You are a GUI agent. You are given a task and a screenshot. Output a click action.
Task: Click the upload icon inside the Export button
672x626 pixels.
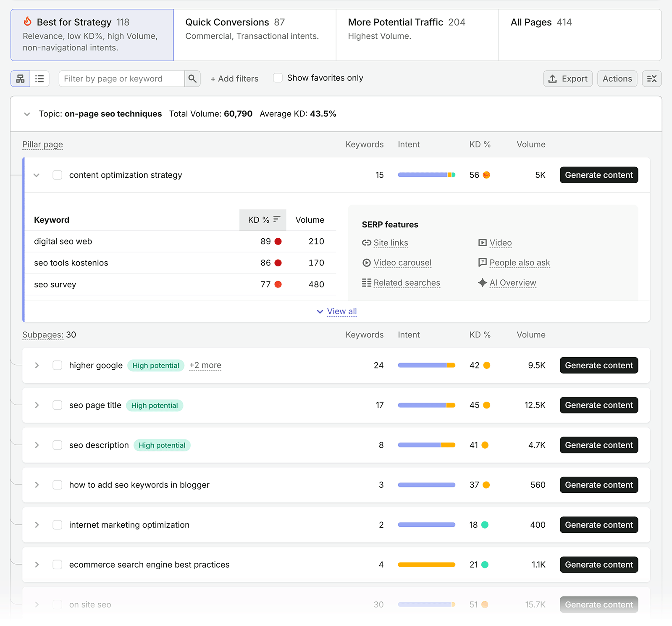tap(553, 79)
